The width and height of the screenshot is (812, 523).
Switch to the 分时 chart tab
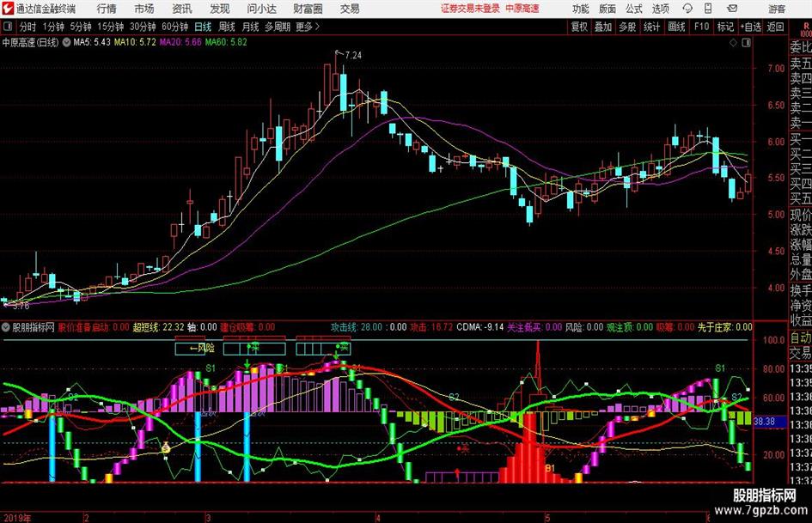tap(28, 27)
